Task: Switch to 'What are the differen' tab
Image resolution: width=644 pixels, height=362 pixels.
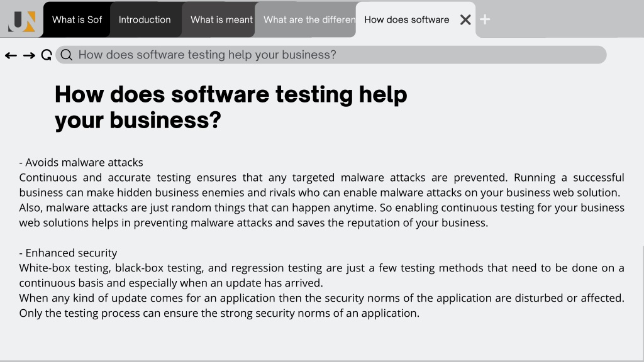Action: coord(306,19)
